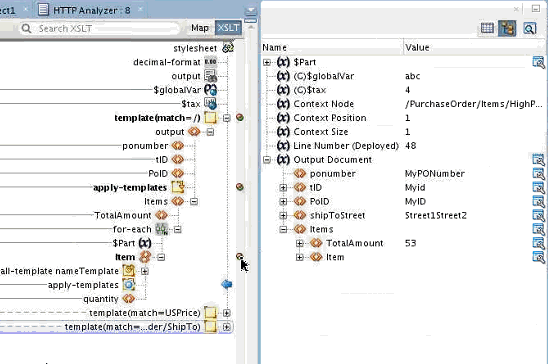Image resolution: width=548 pixels, height=364 pixels.
Task: Click the ponumber element icon in XSLT tree
Action: (x=178, y=146)
